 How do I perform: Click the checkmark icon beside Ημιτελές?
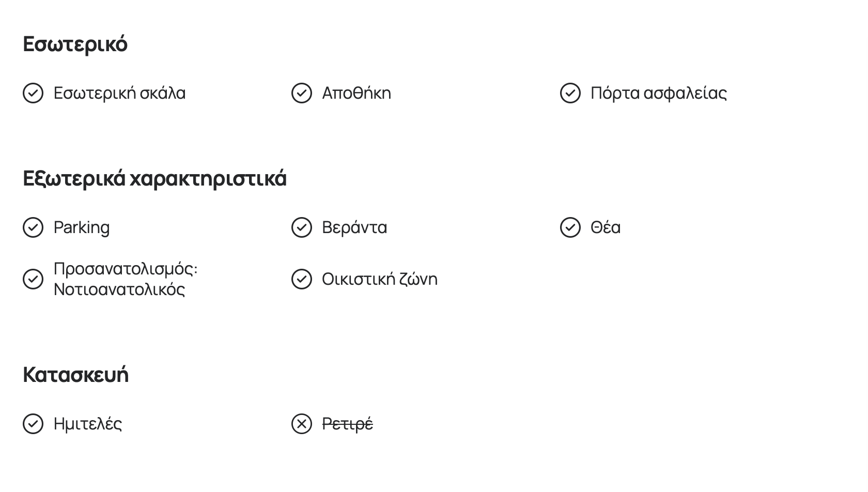coord(33,424)
